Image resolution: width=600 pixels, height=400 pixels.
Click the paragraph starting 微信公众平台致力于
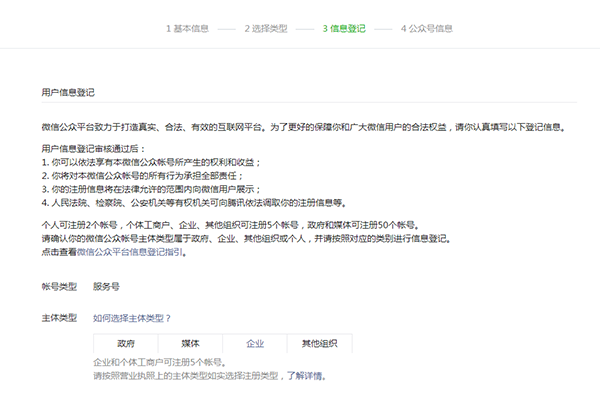[303, 127]
